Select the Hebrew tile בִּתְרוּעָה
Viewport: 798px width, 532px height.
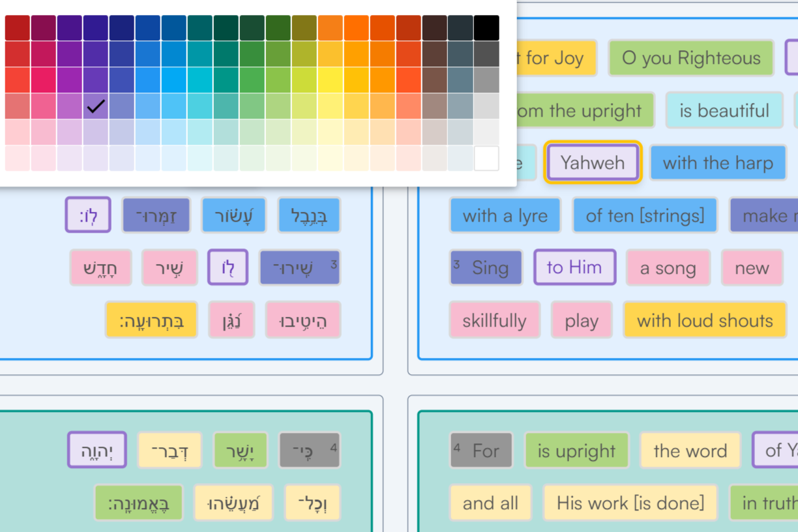[x=151, y=320]
